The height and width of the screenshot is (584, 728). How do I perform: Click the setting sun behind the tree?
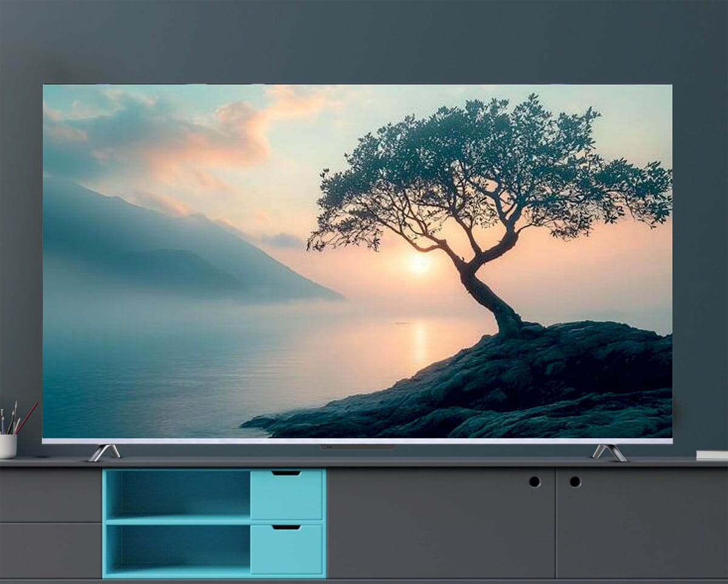point(419,263)
